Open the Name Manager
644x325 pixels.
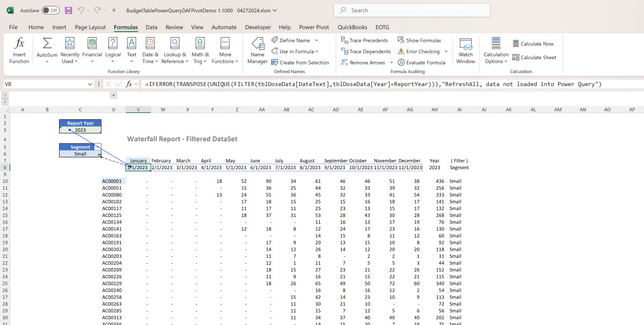(x=258, y=51)
